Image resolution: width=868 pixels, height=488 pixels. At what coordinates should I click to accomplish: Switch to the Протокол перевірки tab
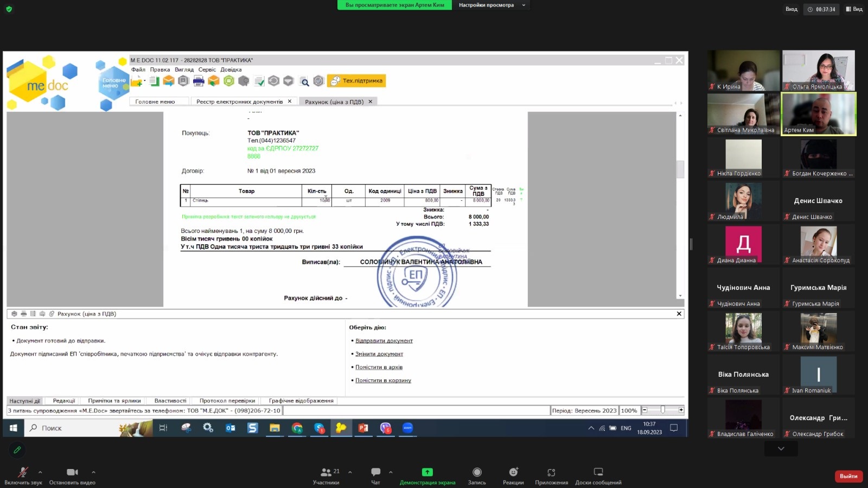tap(227, 401)
